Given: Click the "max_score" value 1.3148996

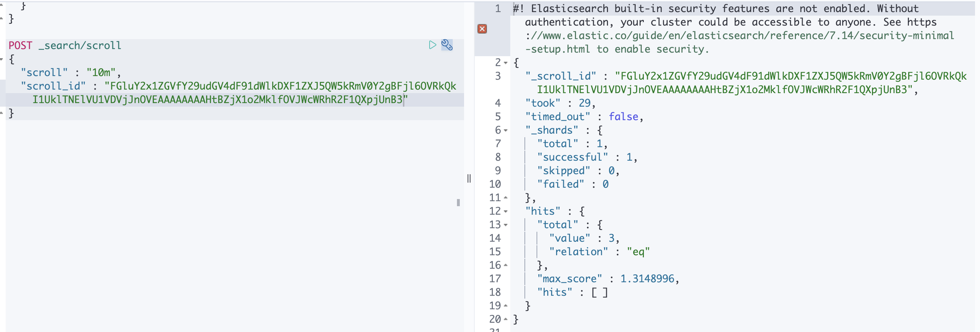Looking at the screenshot, I should pos(647,279).
